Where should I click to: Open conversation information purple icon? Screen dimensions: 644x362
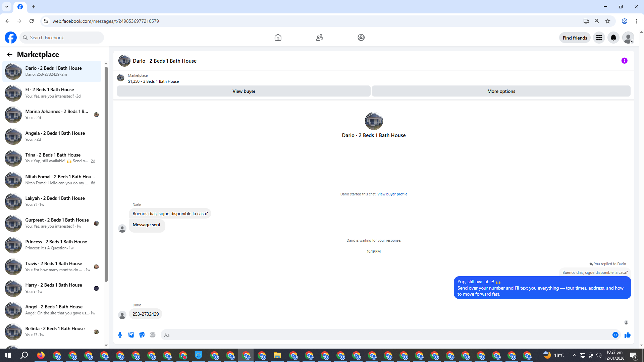pyautogui.click(x=624, y=61)
